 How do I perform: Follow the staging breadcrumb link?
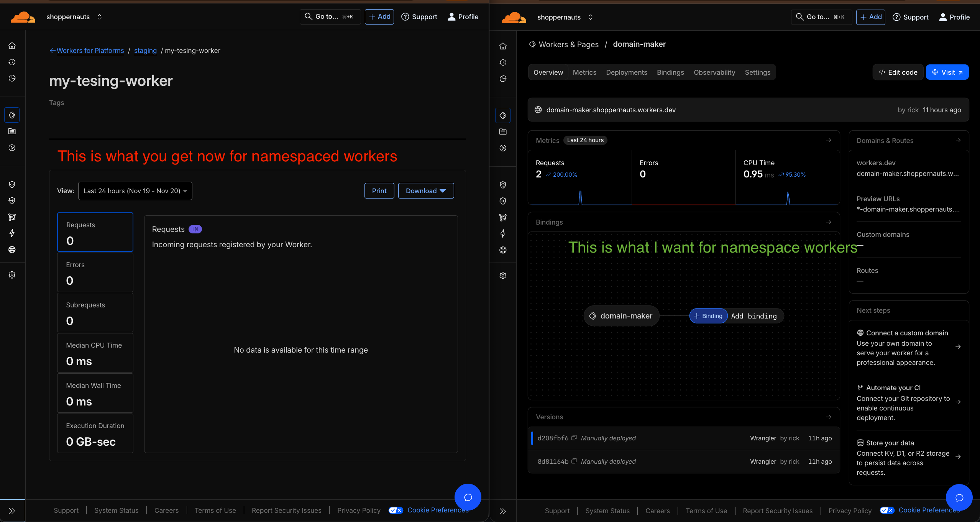pos(145,51)
